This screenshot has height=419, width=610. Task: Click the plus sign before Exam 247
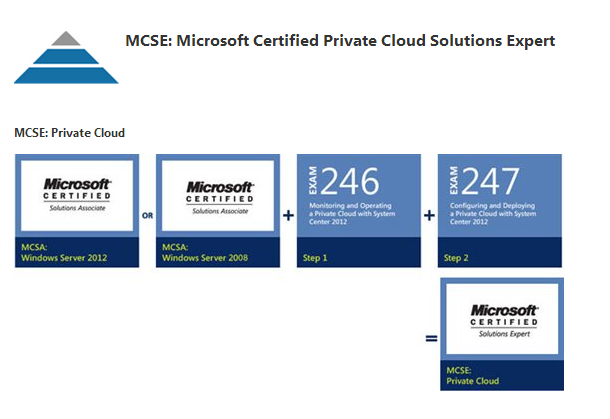429,215
